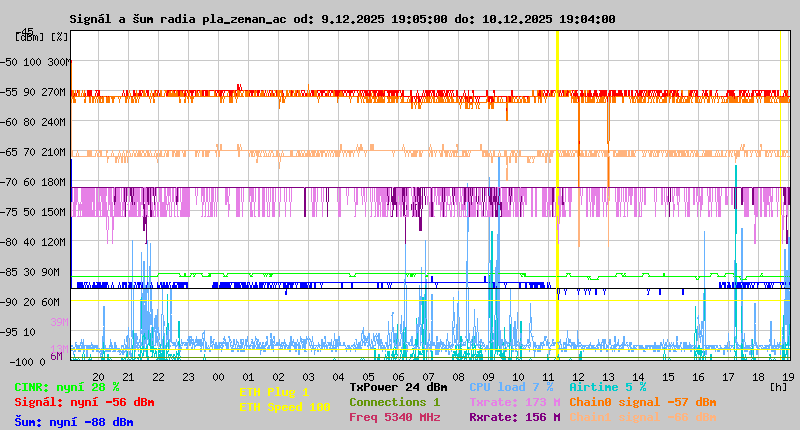Image resolution: width=800 pixels, height=430 pixels.
Task: Click the '-100 0' y-axis label
Action: pyautogui.click(x=27, y=362)
